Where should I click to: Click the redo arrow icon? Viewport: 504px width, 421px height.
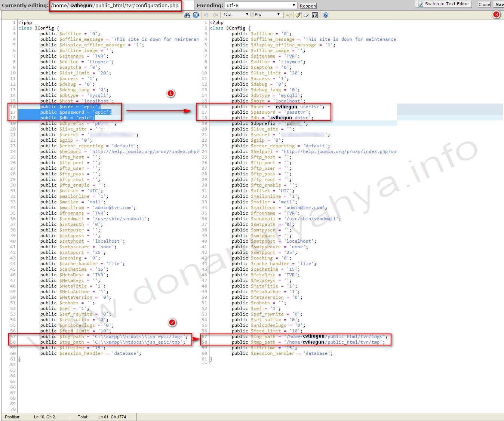[215, 15]
